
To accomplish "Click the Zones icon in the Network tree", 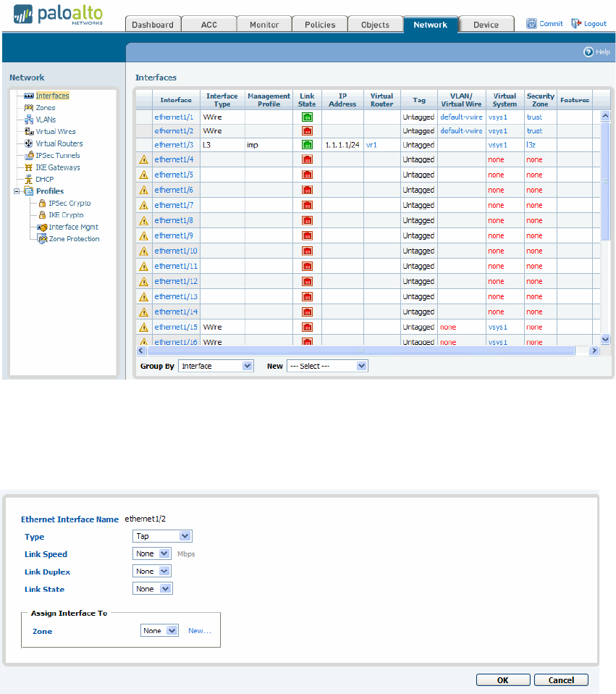I will 29,107.
